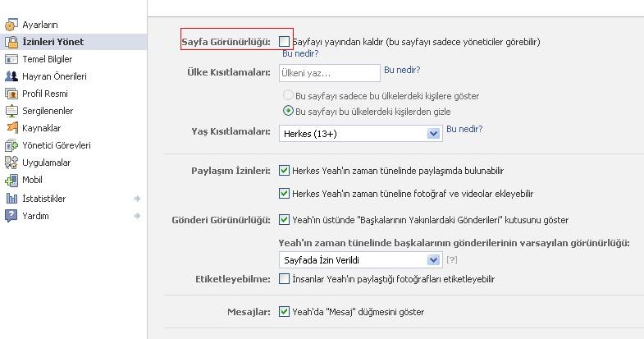644x339 pixels.
Task: Expand the Yardım submenu arrow
Action: coord(137,216)
